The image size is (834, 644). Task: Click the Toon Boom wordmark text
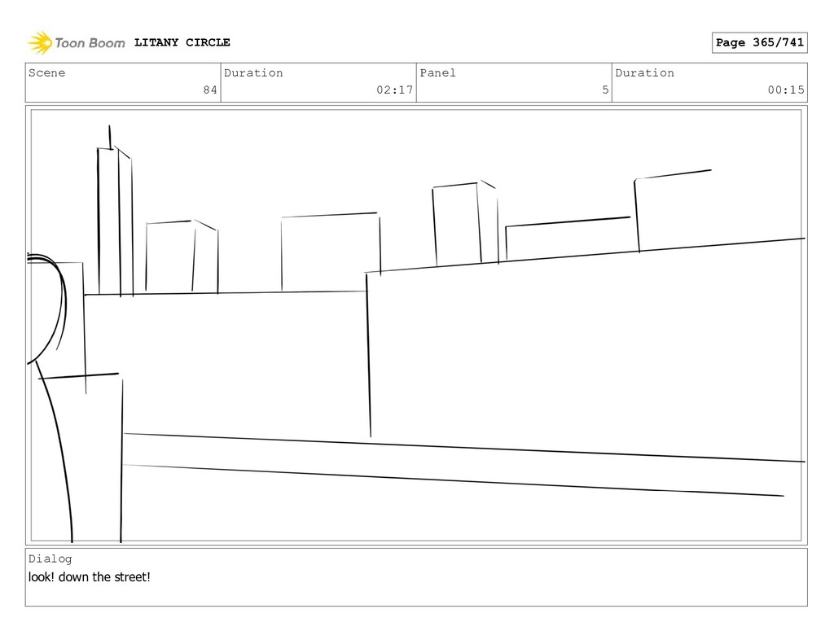90,43
